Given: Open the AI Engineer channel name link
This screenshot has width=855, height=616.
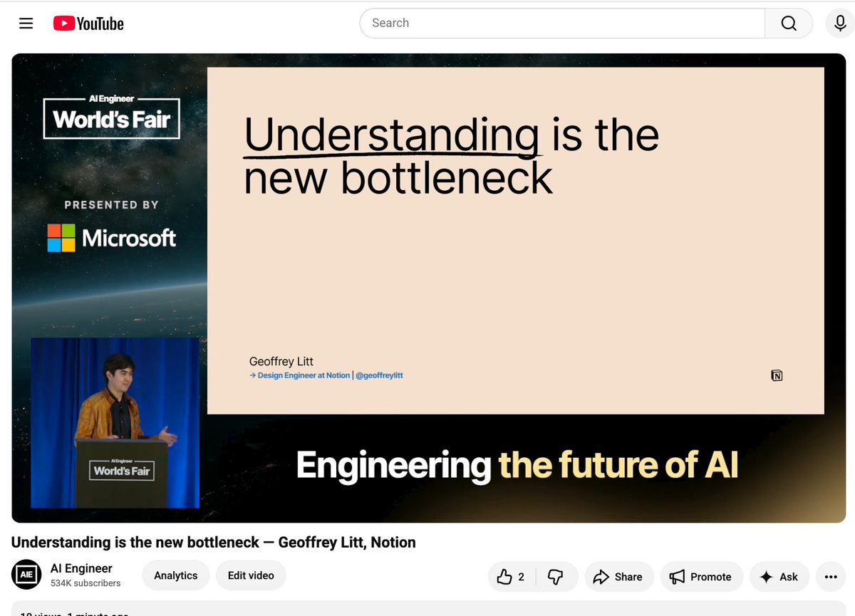Looking at the screenshot, I should [x=81, y=568].
